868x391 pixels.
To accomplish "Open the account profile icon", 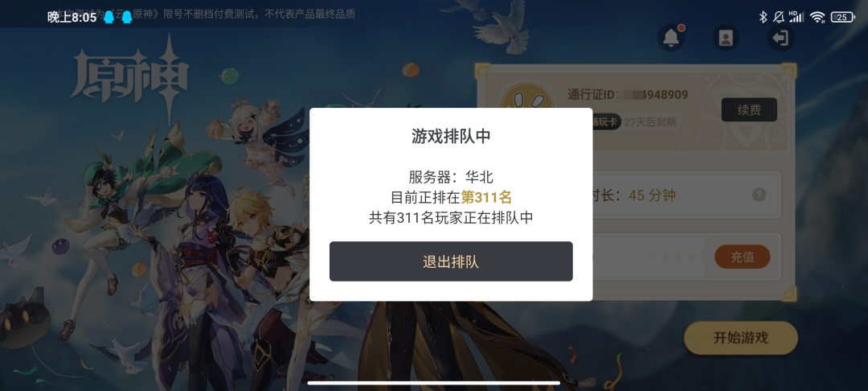I will pyautogui.click(x=726, y=38).
